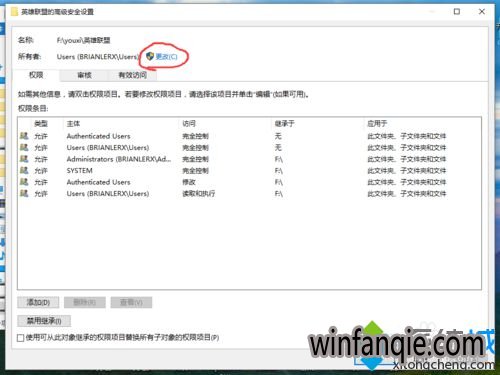Click the 访问 column header
Viewport: 500px width, 375px height.
coord(189,124)
